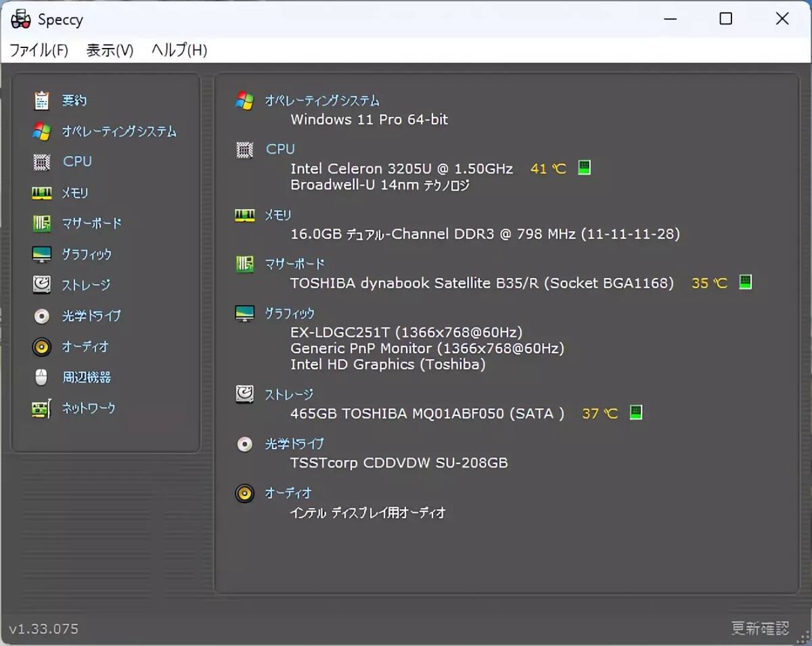Click the オペレーティングシステム heading in main panel
The width and height of the screenshot is (812, 646).
pyautogui.click(x=322, y=101)
